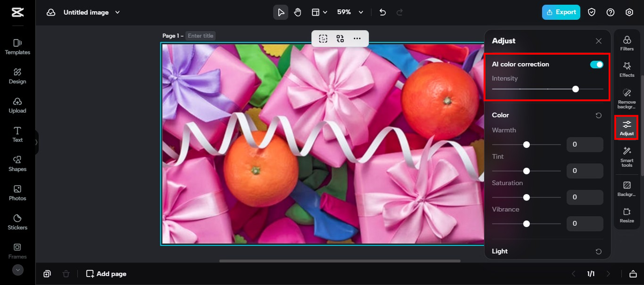The height and width of the screenshot is (285, 644).
Task: Open the layout options dropdown
Action: tap(319, 12)
